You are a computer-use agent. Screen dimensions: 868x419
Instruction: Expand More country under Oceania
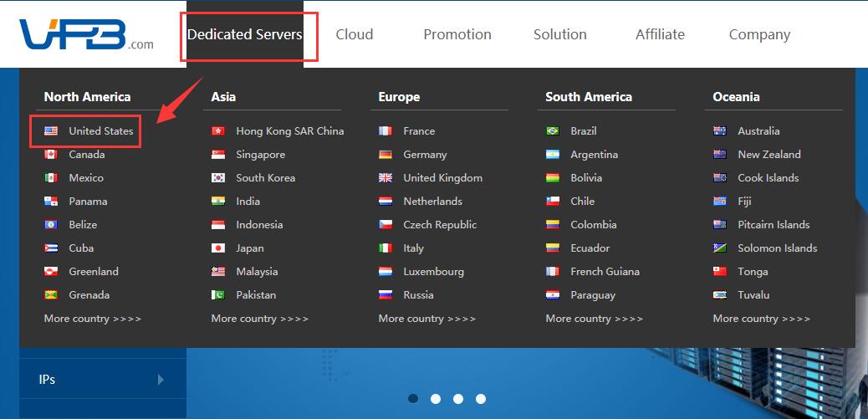[761, 319]
